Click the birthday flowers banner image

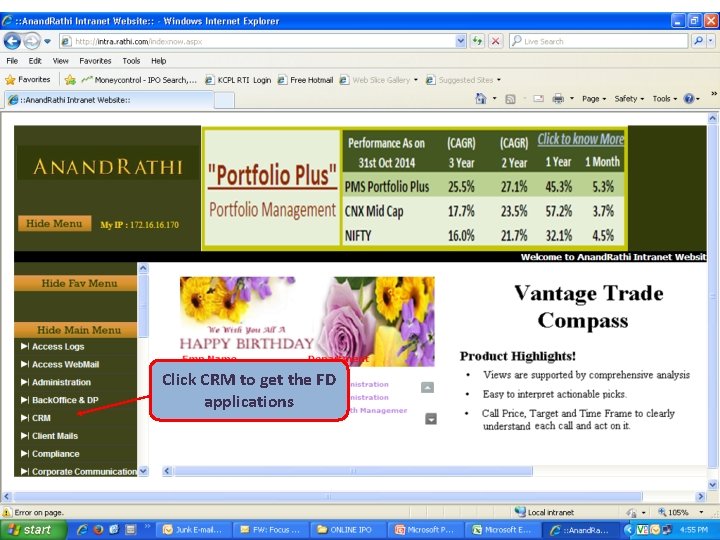pos(307,321)
